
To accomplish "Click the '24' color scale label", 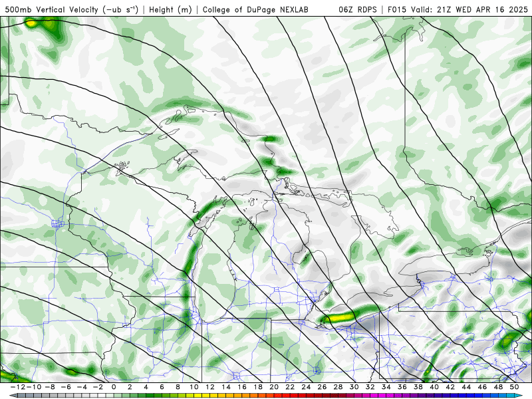I will pyautogui.click(x=306, y=387).
